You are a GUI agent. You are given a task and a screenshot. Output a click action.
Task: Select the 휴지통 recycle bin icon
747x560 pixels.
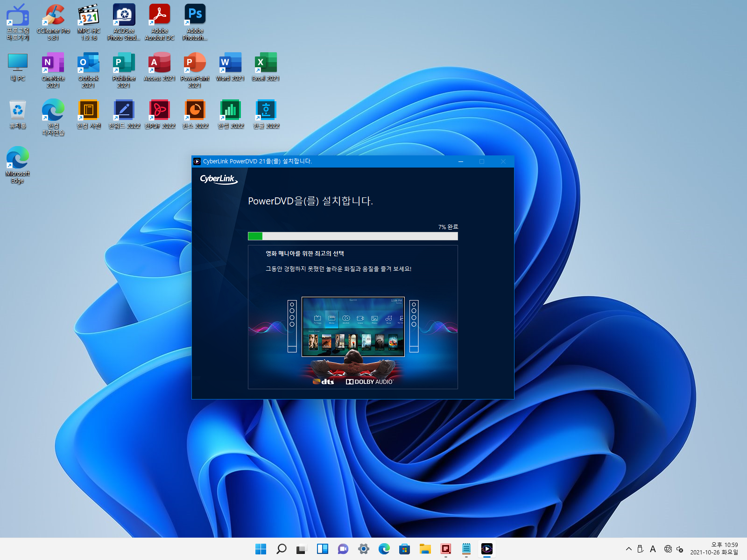pyautogui.click(x=18, y=115)
